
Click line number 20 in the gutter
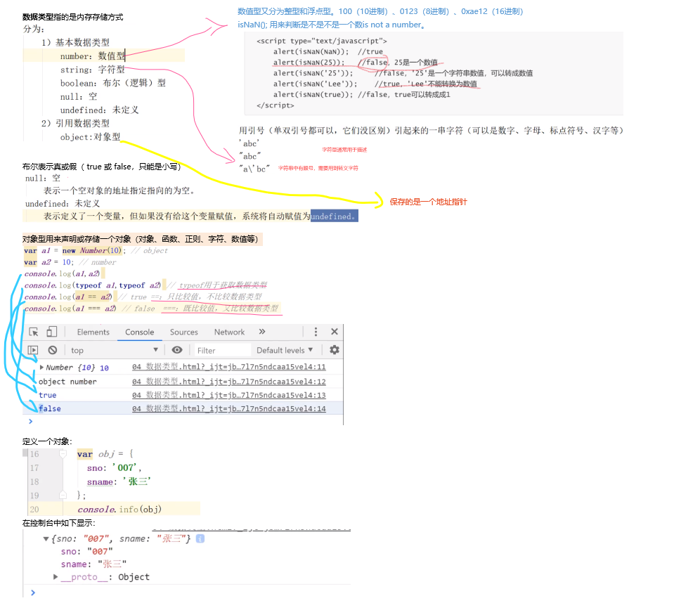click(x=34, y=509)
